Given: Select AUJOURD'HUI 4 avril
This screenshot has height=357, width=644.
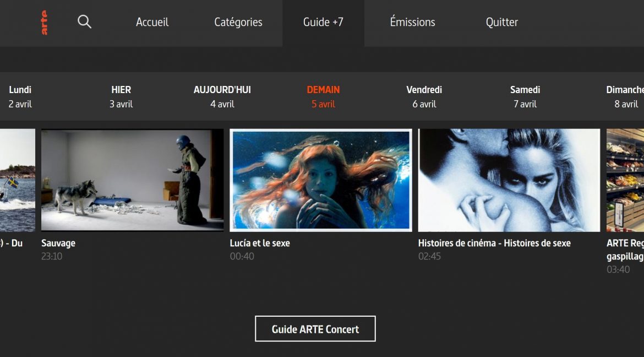Looking at the screenshot, I should (222, 96).
